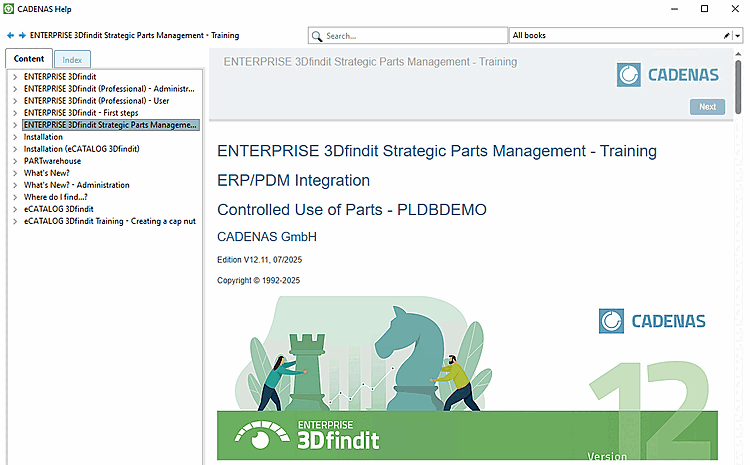Expand the Installation node chevron
The image size is (750, 465).
[x=15, y=137]
